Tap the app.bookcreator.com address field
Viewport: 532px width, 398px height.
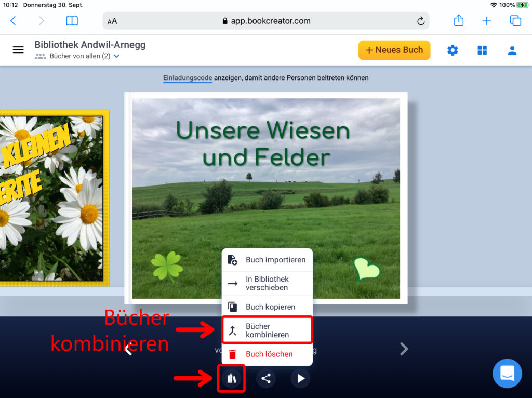click(266, 21)
